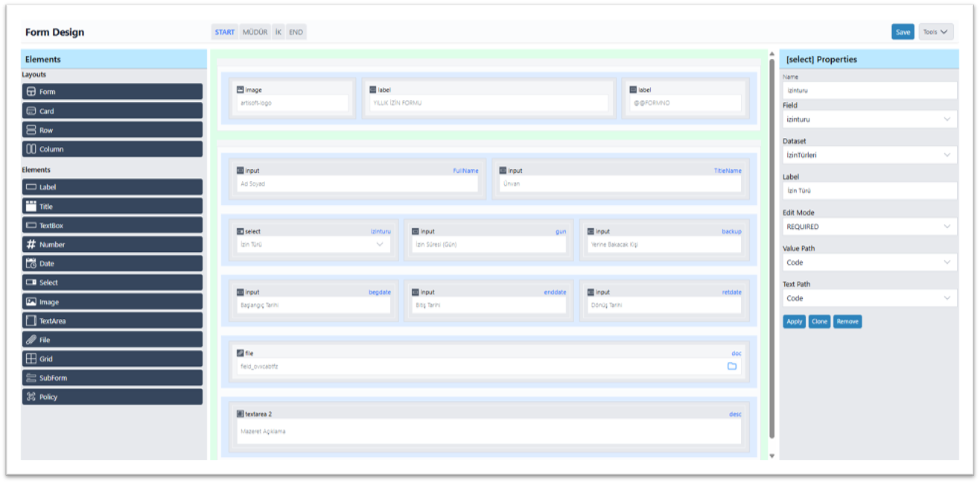Select the Grid element icon

tap(31, 359)
